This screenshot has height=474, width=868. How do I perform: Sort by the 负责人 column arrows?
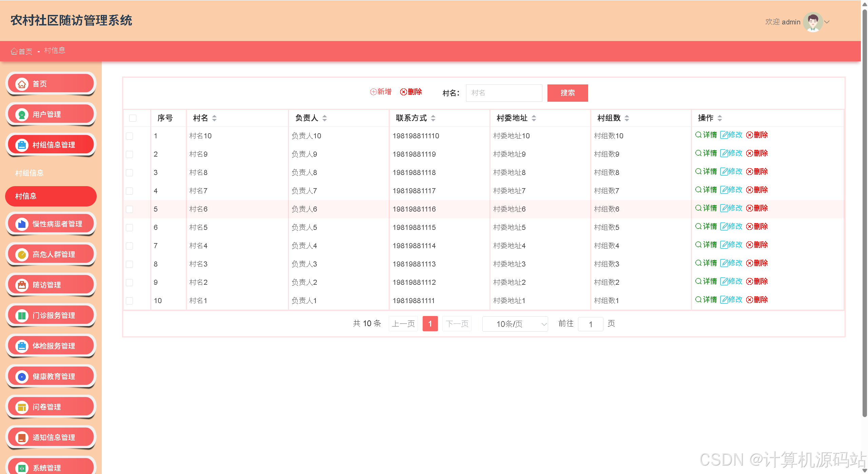325,118
